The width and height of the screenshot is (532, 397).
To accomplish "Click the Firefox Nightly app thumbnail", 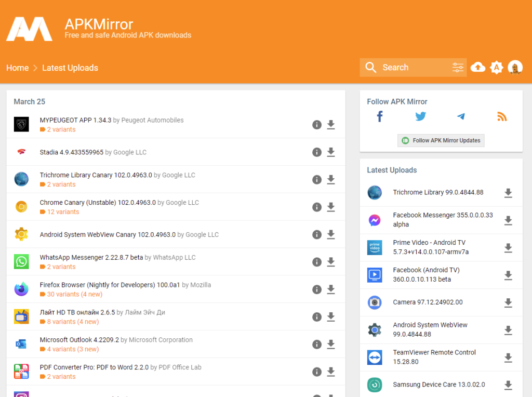I will click(x=21, y=289).
